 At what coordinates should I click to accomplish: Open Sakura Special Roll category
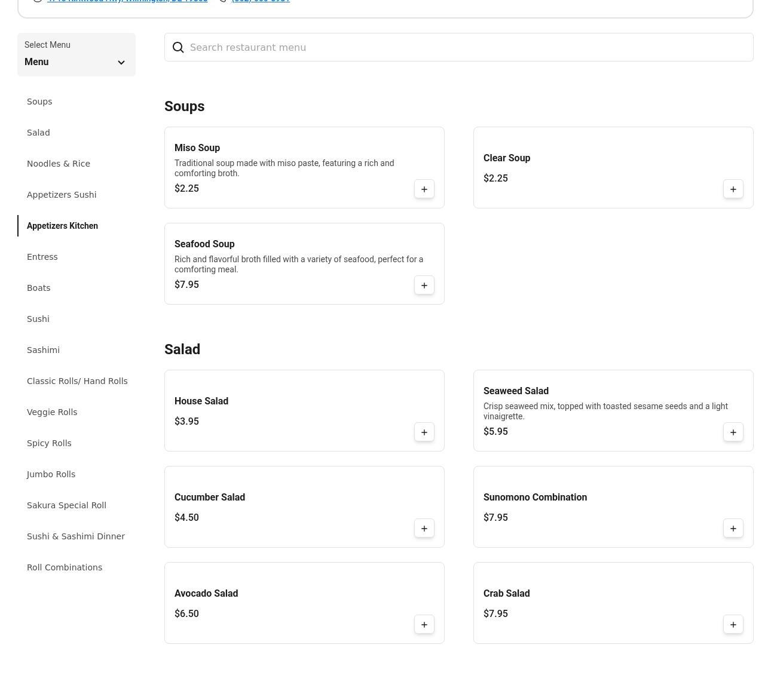66,505
